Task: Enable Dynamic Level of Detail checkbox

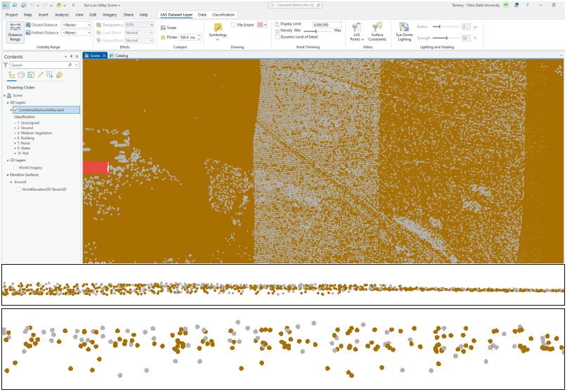Action: [278, 37]
